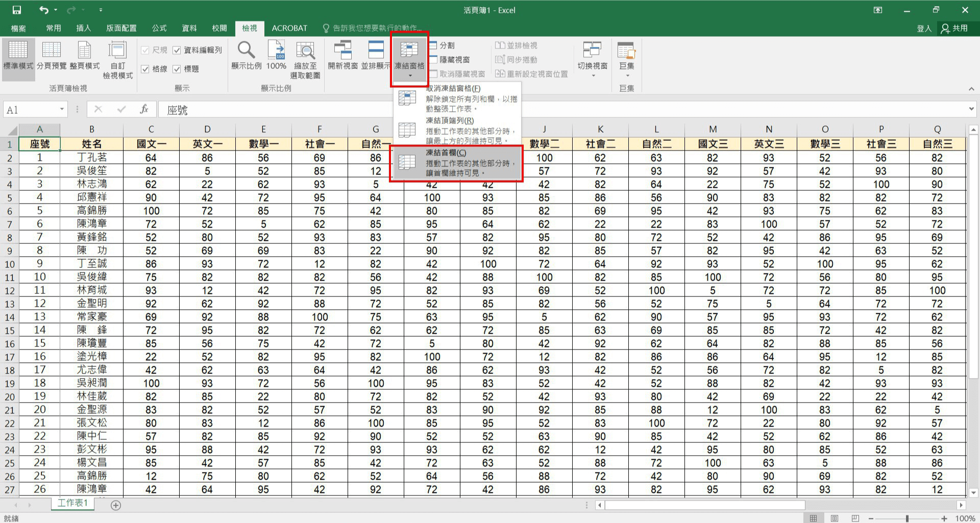Screen dimensions: 980x523
Task: Open the Name Box dropdown arrow
Action: click(62, 109)
